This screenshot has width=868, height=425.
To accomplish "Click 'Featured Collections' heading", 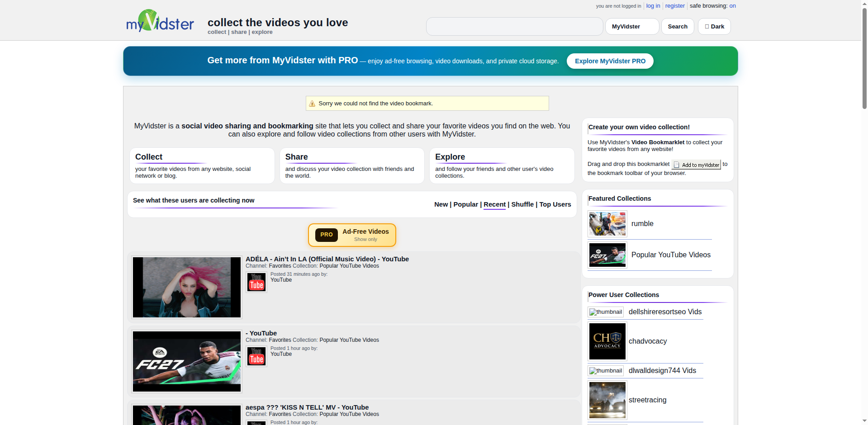I will 619,198.
